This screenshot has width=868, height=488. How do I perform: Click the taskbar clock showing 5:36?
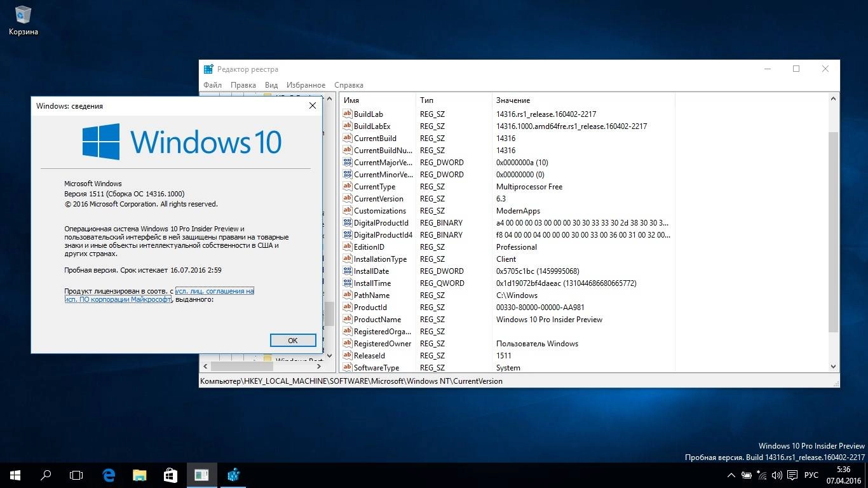843,475
